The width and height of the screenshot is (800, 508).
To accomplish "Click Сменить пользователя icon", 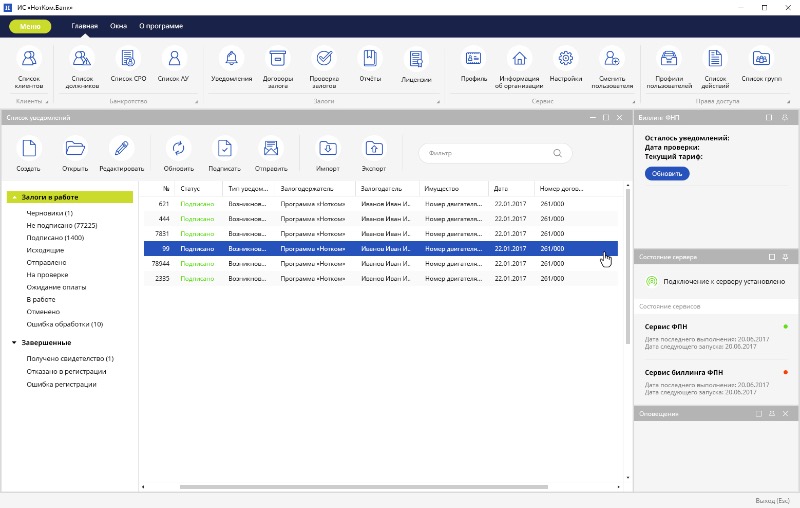I will point(612,59).
